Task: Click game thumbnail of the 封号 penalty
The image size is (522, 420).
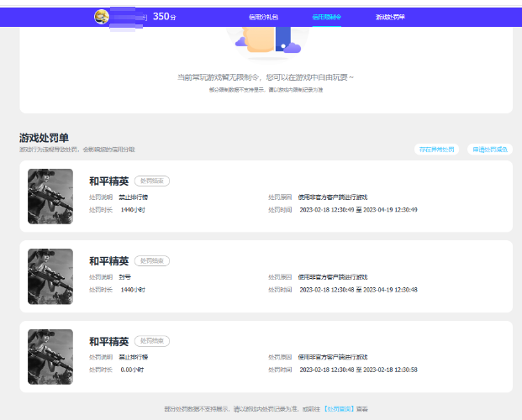Action: (x=50, y=276)
